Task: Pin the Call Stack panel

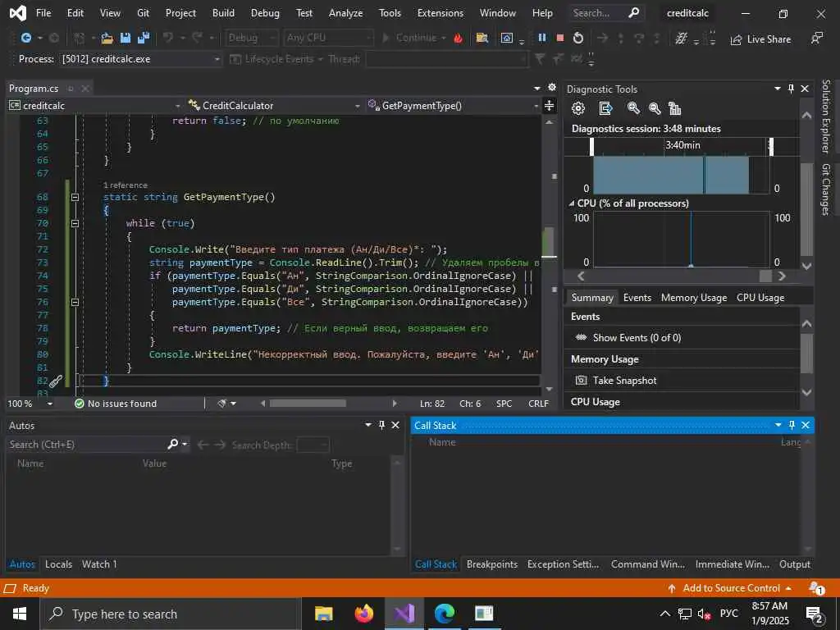Action: tap(792, 425)
